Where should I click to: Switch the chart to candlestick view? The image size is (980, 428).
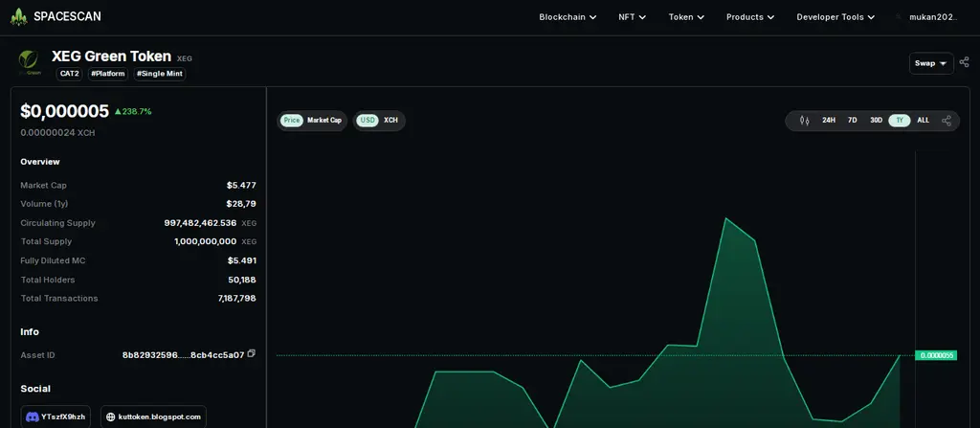(804, 120)
